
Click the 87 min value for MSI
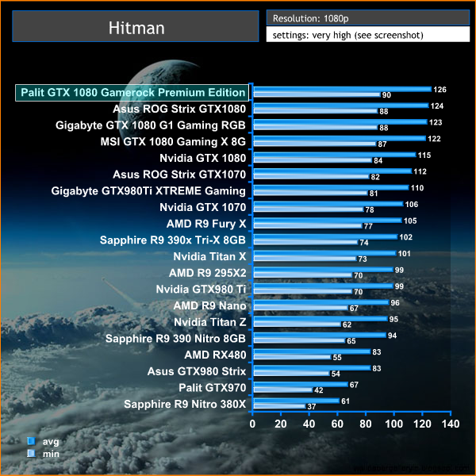[382, 144]
